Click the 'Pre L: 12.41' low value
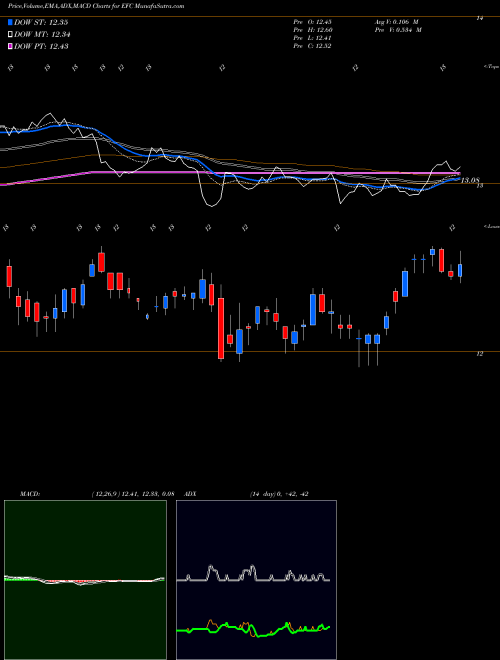The width and height of the screenshot is (500, 660). tap(312, 38)
